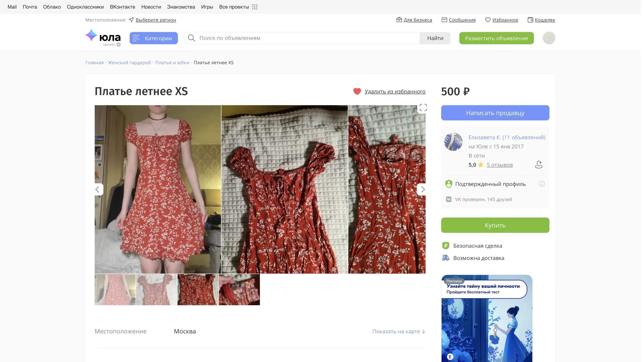Open the user profile avatar
The height and width of the screenshot is (362, 644).
click(549, 38)
